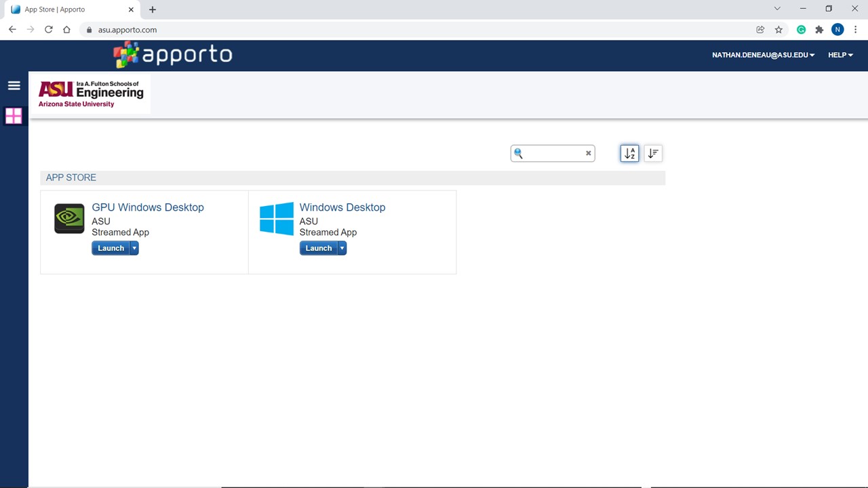
Task: Go to browser home page
Action: [66, 30]
